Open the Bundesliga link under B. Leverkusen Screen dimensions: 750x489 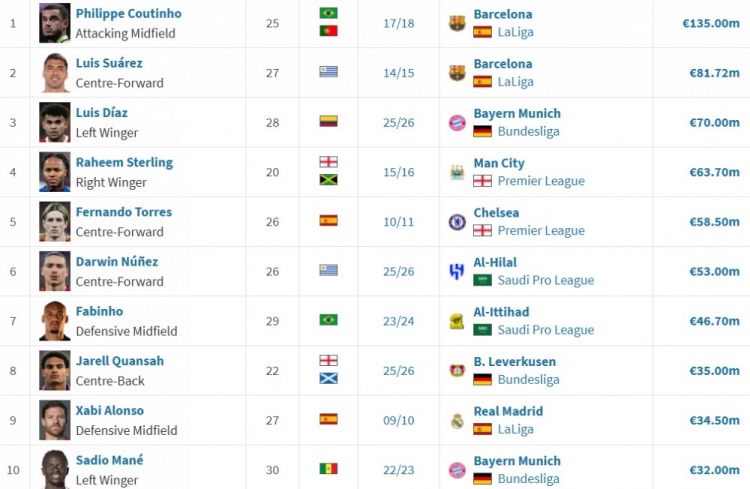[528, 379]
